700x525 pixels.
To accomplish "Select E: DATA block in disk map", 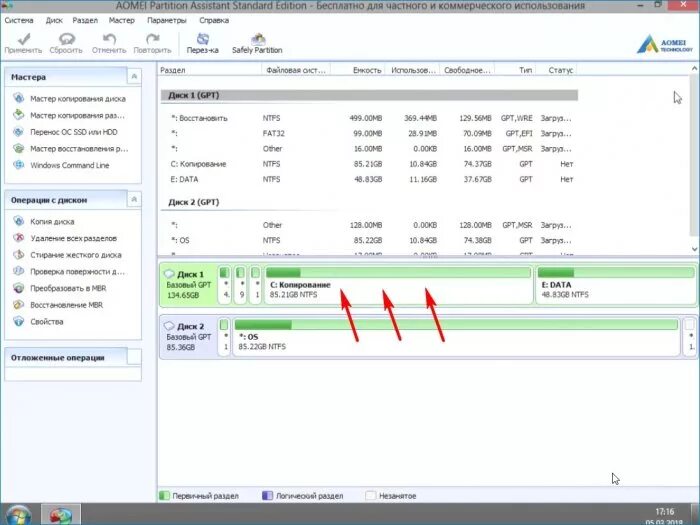I will [616, 285].
